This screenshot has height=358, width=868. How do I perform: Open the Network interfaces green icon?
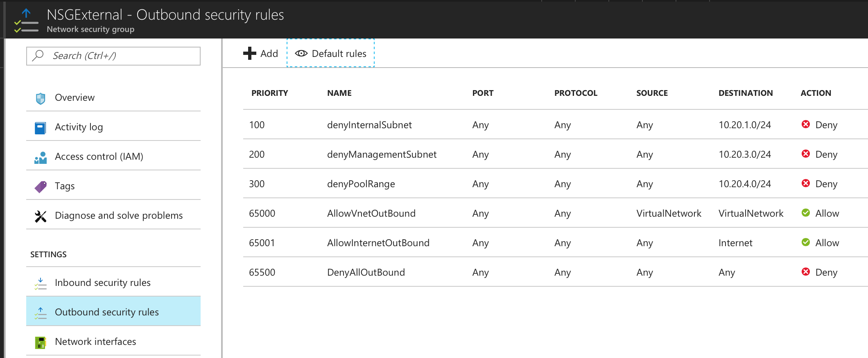pyautogui.click(x=40, y=342)
